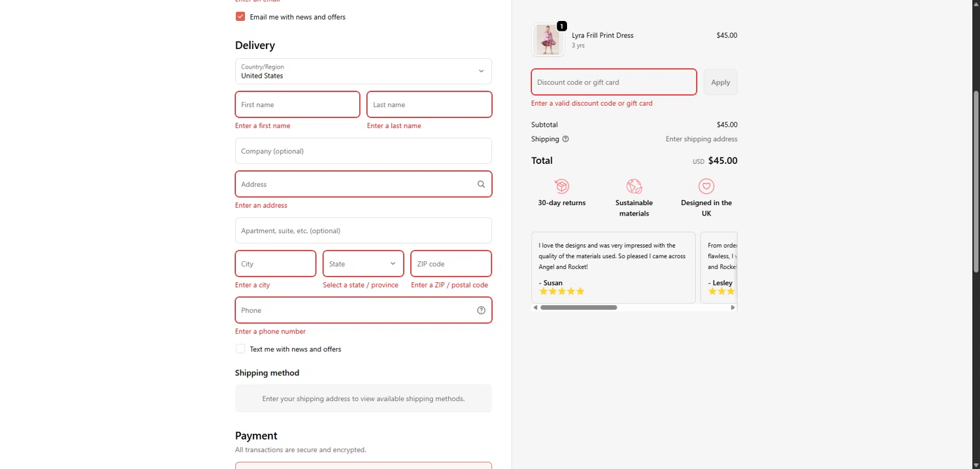Click the shipping info question mark icon
The height and width of the screenshot is (469, 980).
coord(566,139)
